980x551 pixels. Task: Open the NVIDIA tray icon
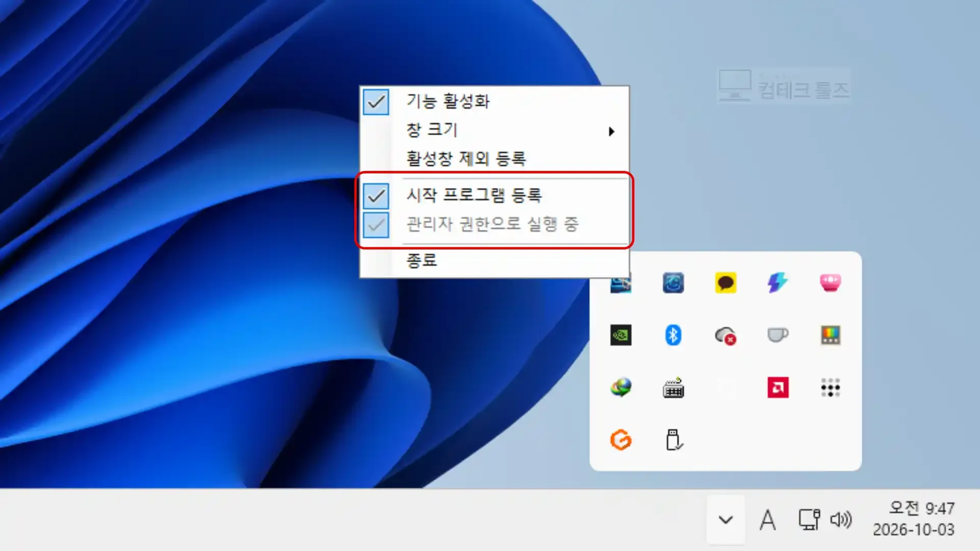[621, 335]
